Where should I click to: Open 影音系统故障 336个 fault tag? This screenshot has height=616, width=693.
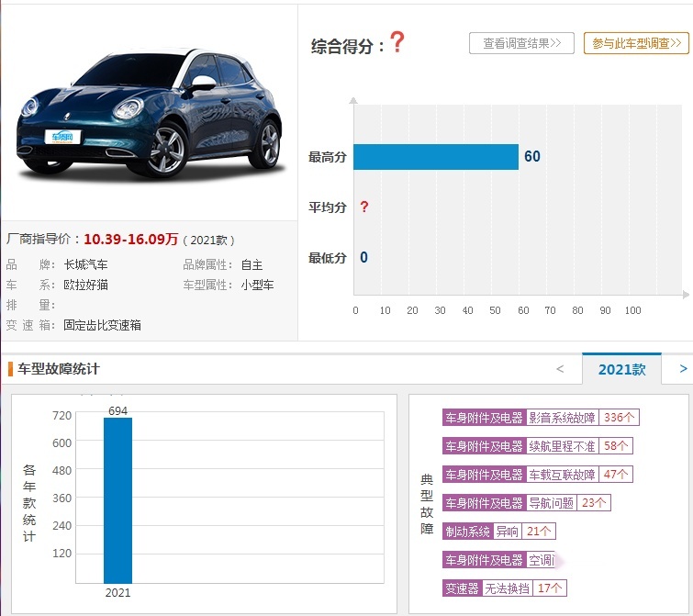click(x=541, y=418)
